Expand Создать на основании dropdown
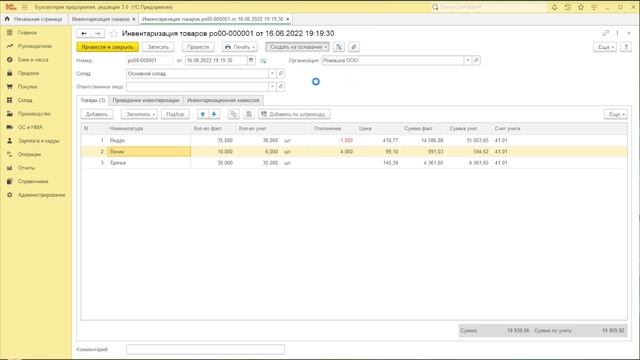 tap(297, 47)
